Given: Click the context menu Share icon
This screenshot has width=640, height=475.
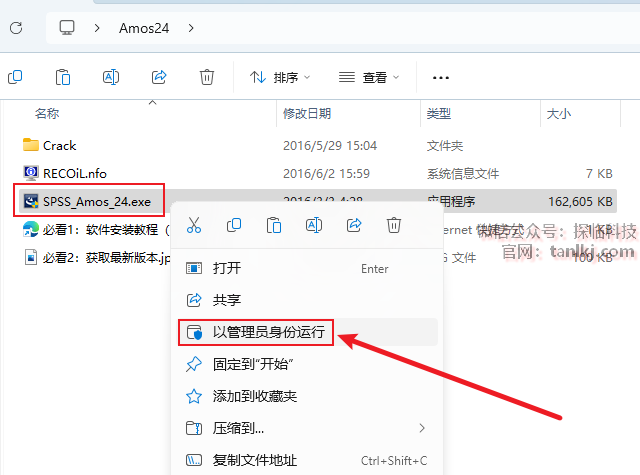Looking at the screenshot, I should pyautogui.click(x=354, y=225).
